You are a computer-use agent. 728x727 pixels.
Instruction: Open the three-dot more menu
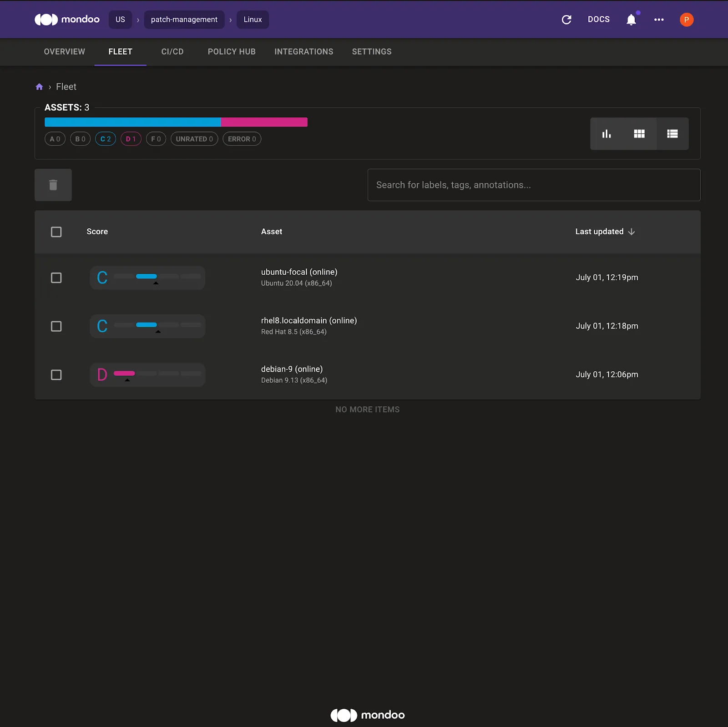pyautogui.click(x=659, y=20)
